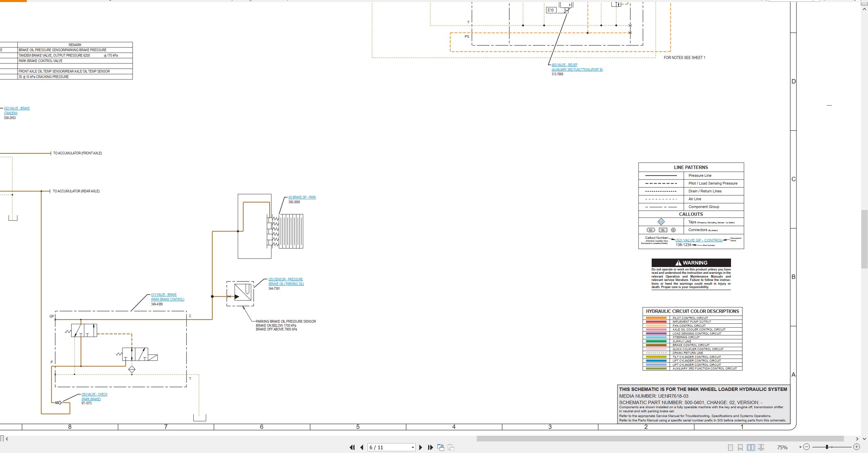Click the AUXILIARY 3RD FUNCTION CONTROL CIRCUIT row
868x453 pixels.
692,369
